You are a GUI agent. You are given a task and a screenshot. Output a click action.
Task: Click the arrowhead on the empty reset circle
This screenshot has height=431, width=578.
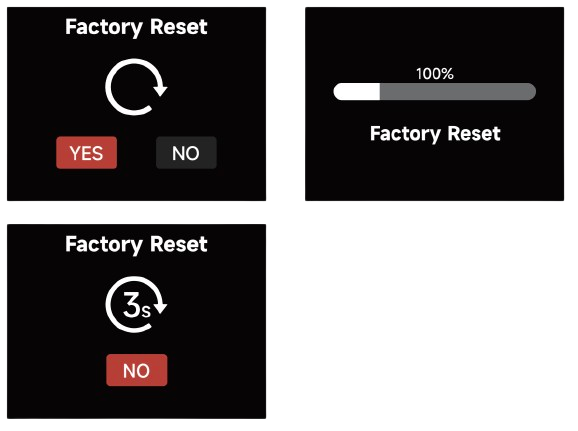pos(160,90)
